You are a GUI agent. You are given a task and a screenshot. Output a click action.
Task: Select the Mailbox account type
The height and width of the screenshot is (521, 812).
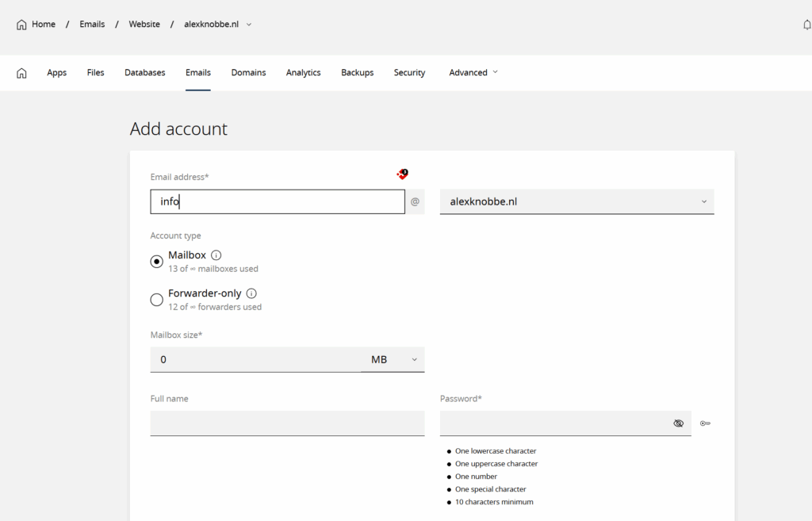pos(157,262)
